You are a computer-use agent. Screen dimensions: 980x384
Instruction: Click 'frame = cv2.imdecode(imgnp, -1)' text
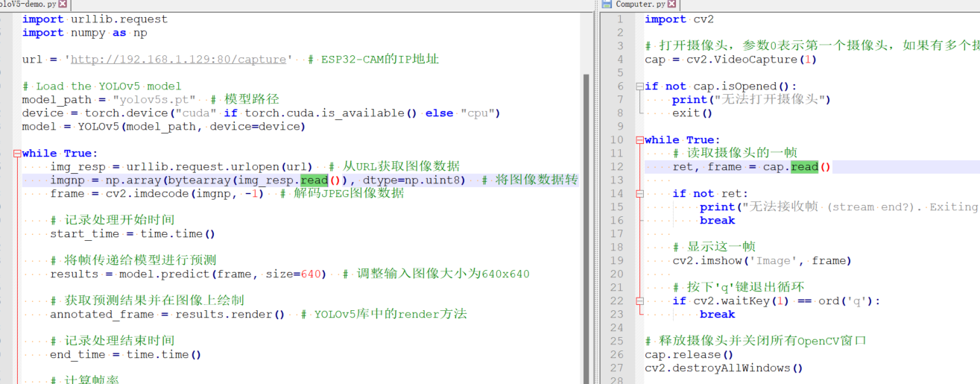pyautogui.click(x=157, y=194)
